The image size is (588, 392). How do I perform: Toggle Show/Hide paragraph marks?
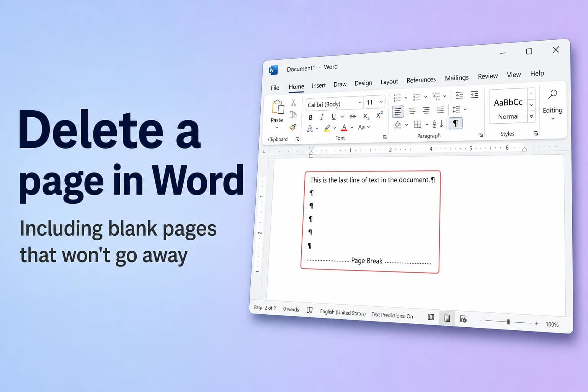(456, 123)
